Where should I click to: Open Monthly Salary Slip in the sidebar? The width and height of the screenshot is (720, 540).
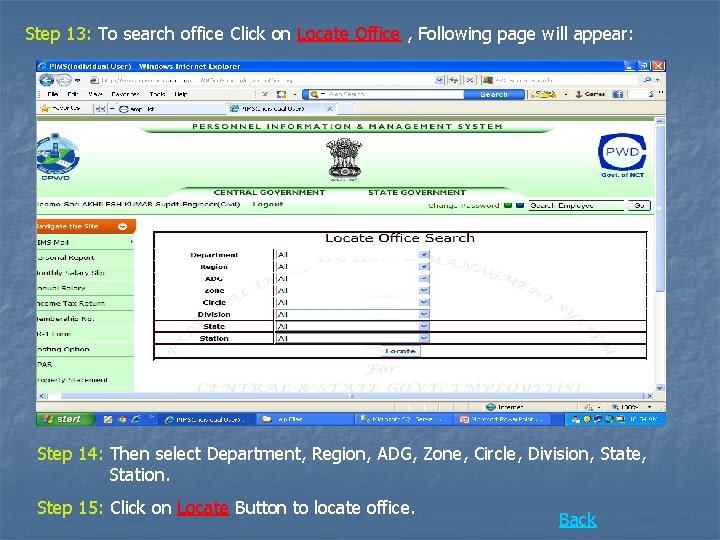click(85, 272)
